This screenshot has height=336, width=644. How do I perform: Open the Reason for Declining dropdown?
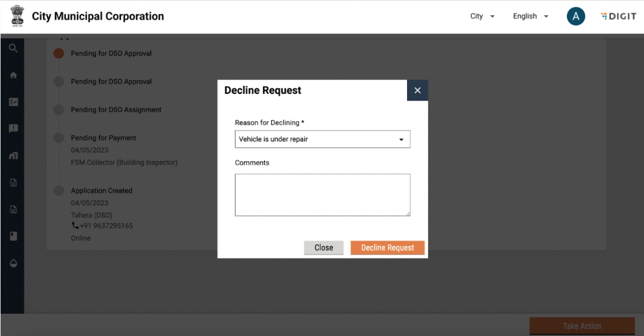click(x=322, y=139)
